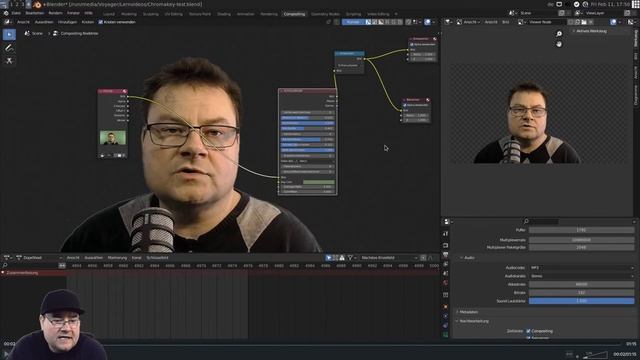
Task: Open the Rendern menu
Action: tap(56, 13)
